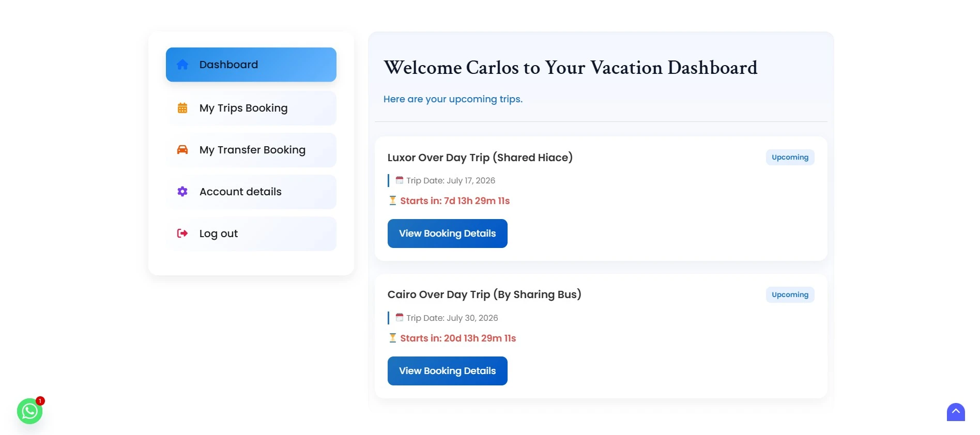980x435 pixels.
Task: Click the Cairo Over Day Trip title
Action: (484, 294)
